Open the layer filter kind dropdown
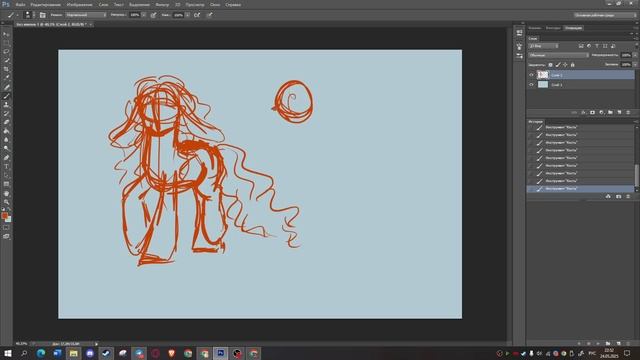Image resolution: width=640 pixels, height=360 pixels. point(543,46)
